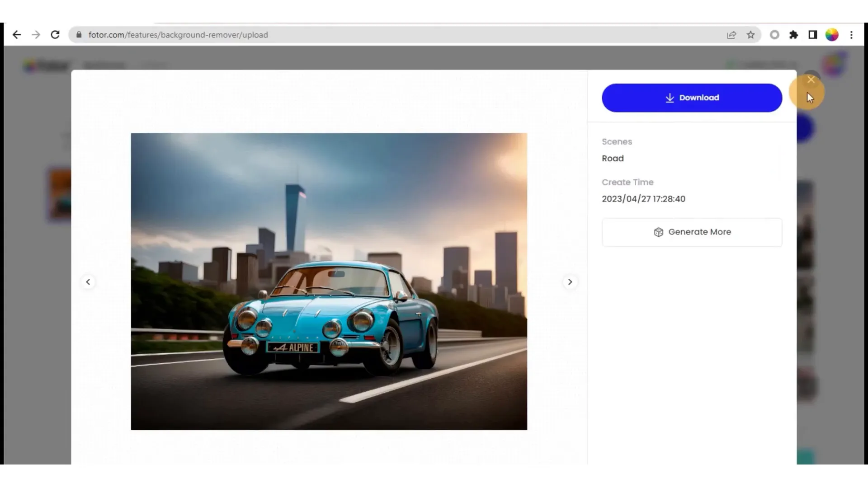Open the Extensions puzzle menu
This screenshot has height=488, width=868.
click(x=794, y=35)
